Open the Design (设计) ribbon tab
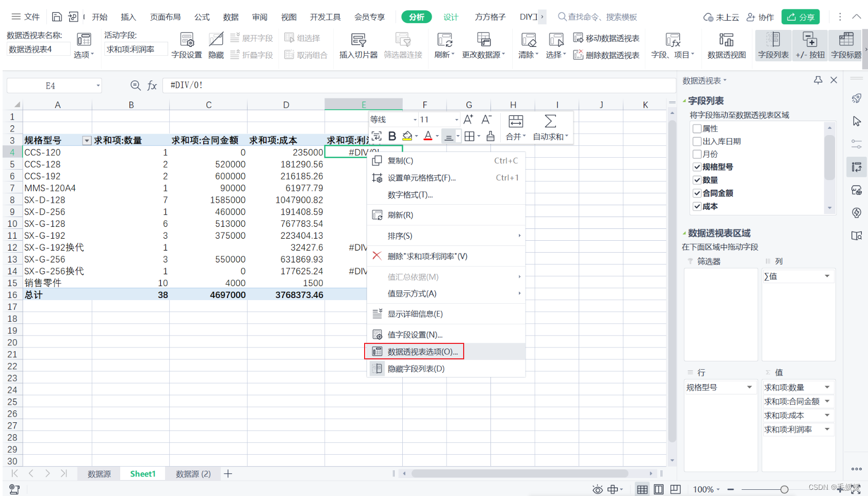This screenshot has height=496, width=868. (x=451, y=17)
